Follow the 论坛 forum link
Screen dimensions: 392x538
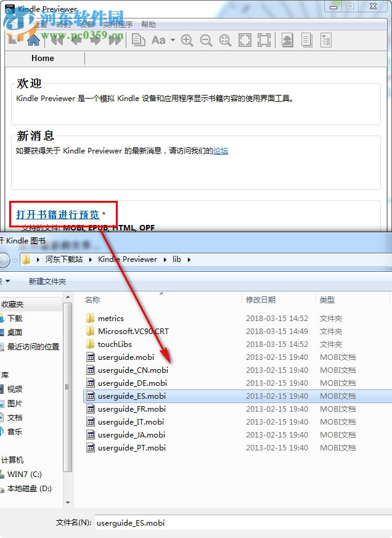click(x=221, y=150)
